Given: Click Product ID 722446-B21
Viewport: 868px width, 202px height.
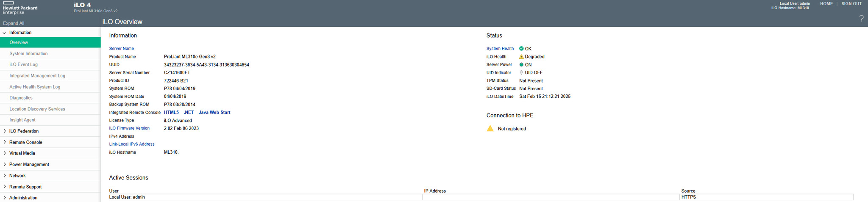Looking at the screenshot, I should [x=176, y=81].
